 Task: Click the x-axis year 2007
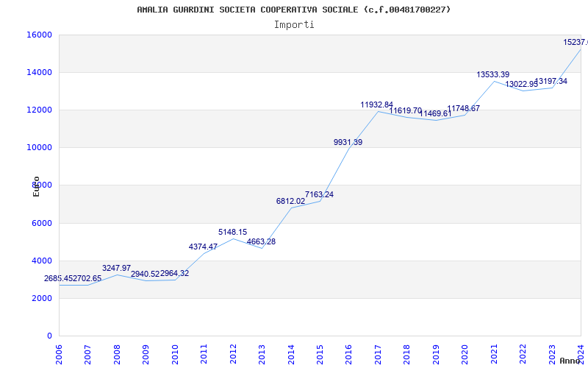pyautogui.click(x=87, y=354)
